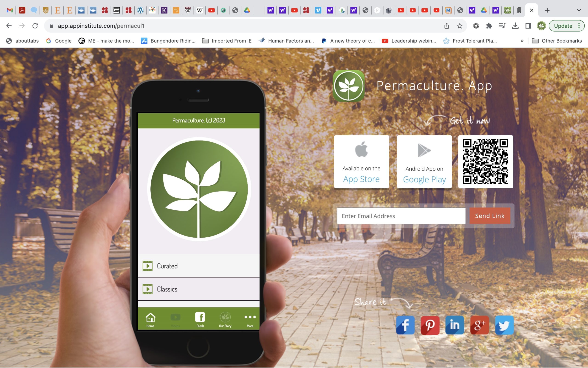Open a new browser tab
The image size is (588, 368).
(x=547, y=10)
